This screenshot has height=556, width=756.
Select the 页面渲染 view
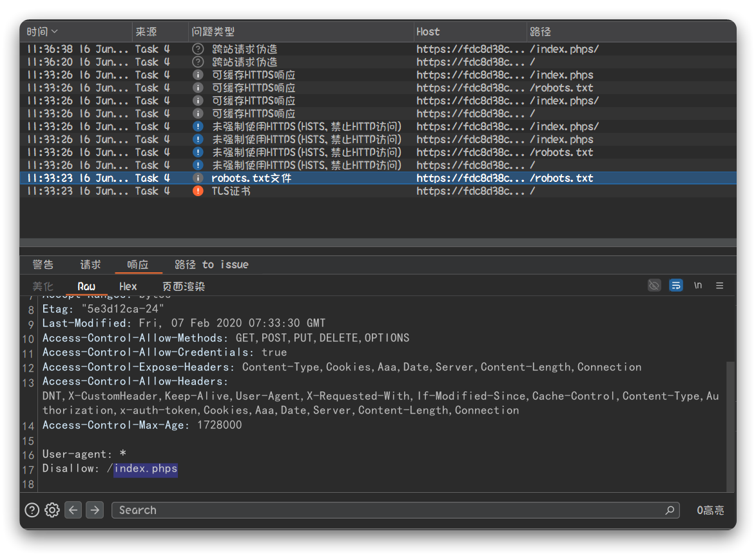click(x=183, y=286)
